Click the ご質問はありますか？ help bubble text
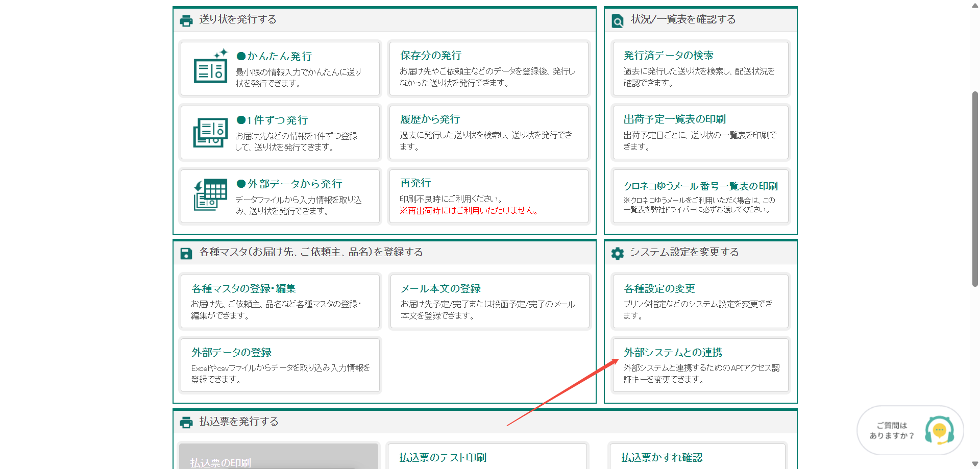Viewport: 980px width, 469px height. click(x=892, y=430)
